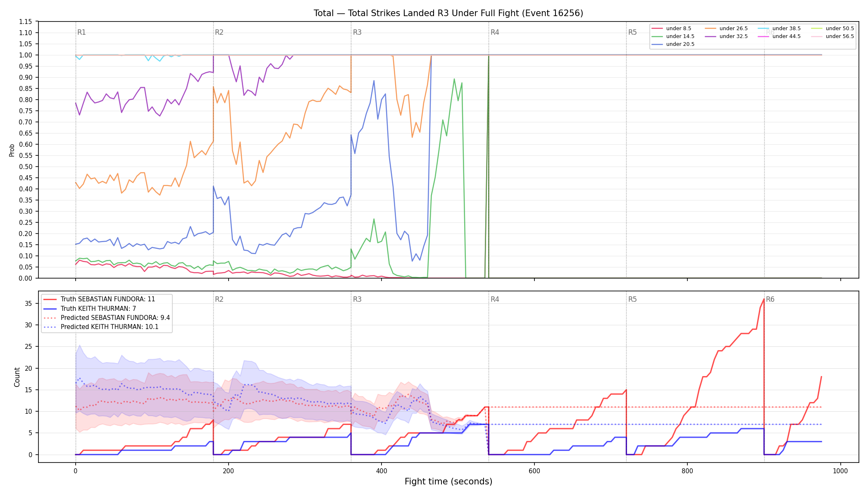868x496 pixels.
Task: Click the R5 round marker in the count plot
Action: (x=632, y=299)
